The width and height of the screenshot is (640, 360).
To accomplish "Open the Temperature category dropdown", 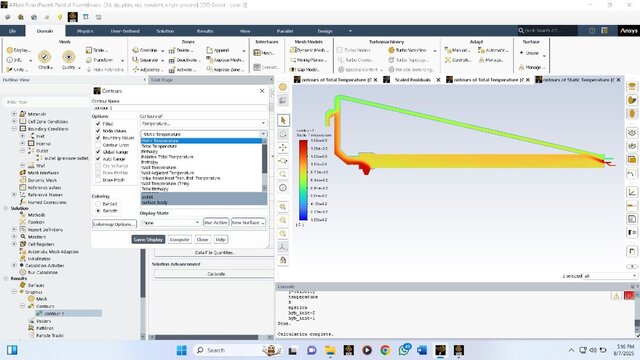I will (203, 123).
